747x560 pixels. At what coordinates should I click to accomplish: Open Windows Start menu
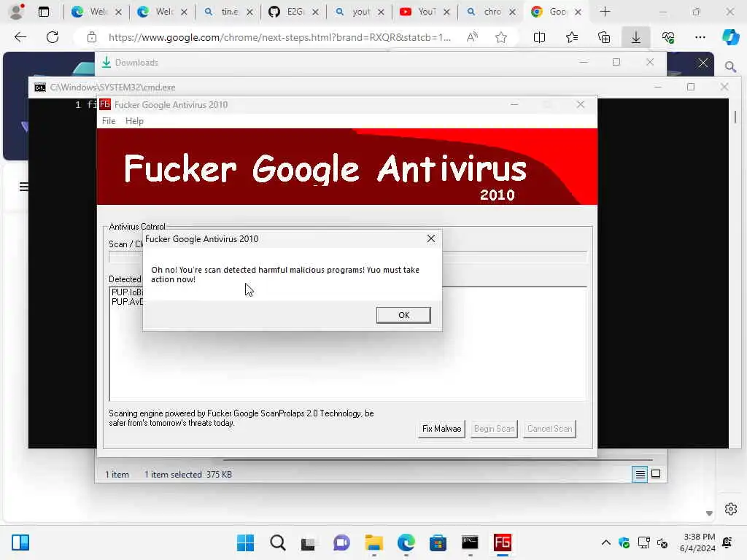[x=245, y=542]
